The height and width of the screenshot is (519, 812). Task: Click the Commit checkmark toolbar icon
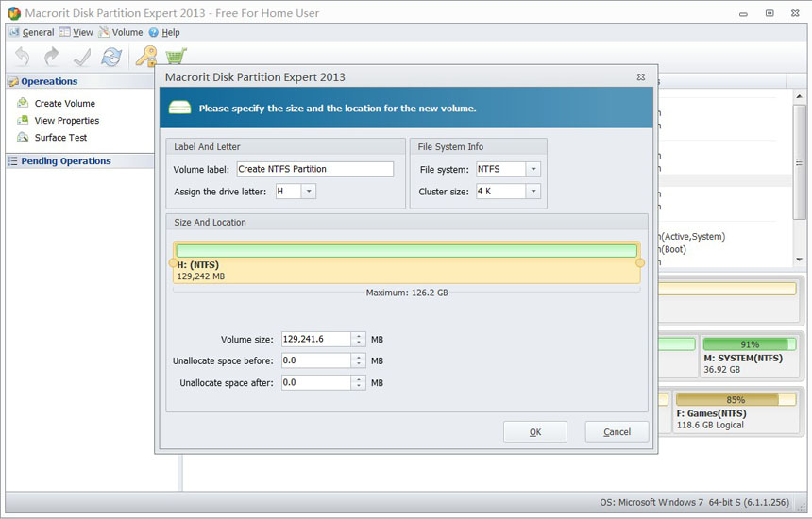pyautogui.click(x=81, y=58)
